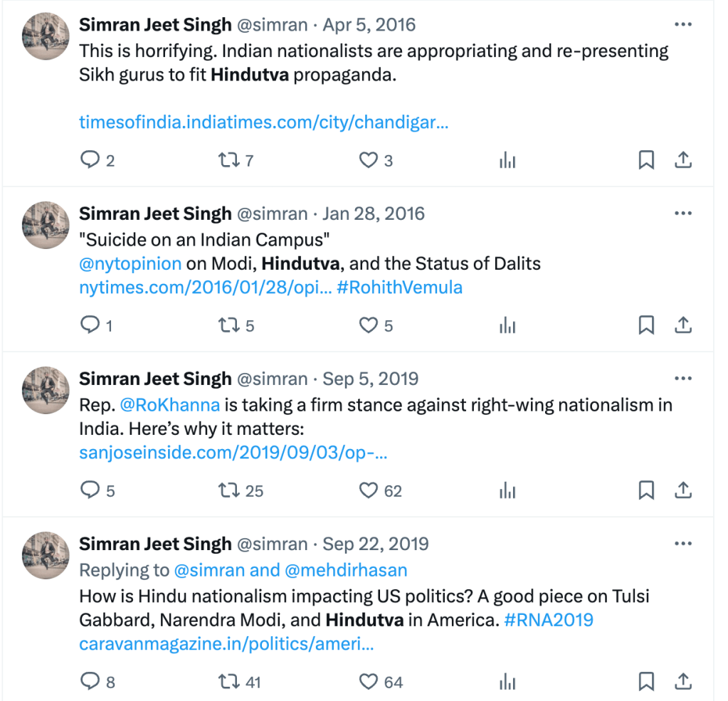Open the #RNA2019 hashtag

click(x=549, y=619)
